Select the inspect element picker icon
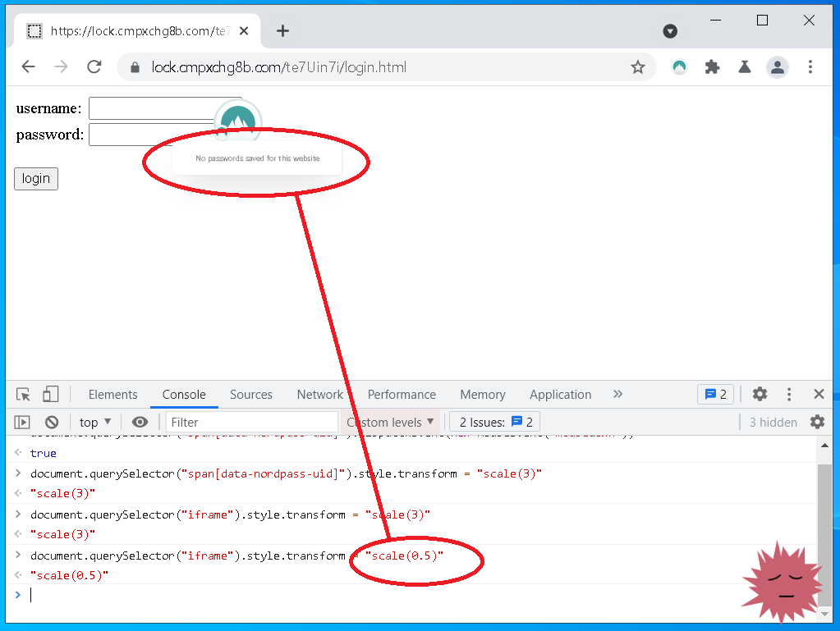 [x=23, y=395]
